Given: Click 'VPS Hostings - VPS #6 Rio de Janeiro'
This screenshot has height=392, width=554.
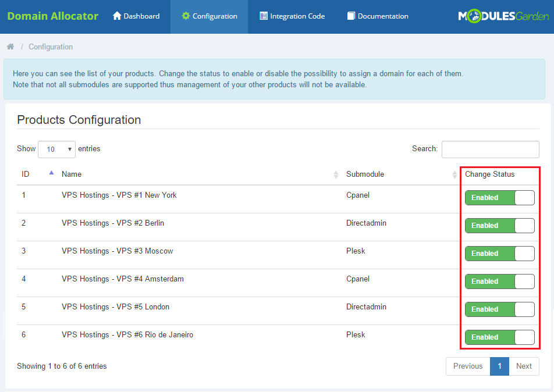Looking at the screenshot, I should (127, 334).
